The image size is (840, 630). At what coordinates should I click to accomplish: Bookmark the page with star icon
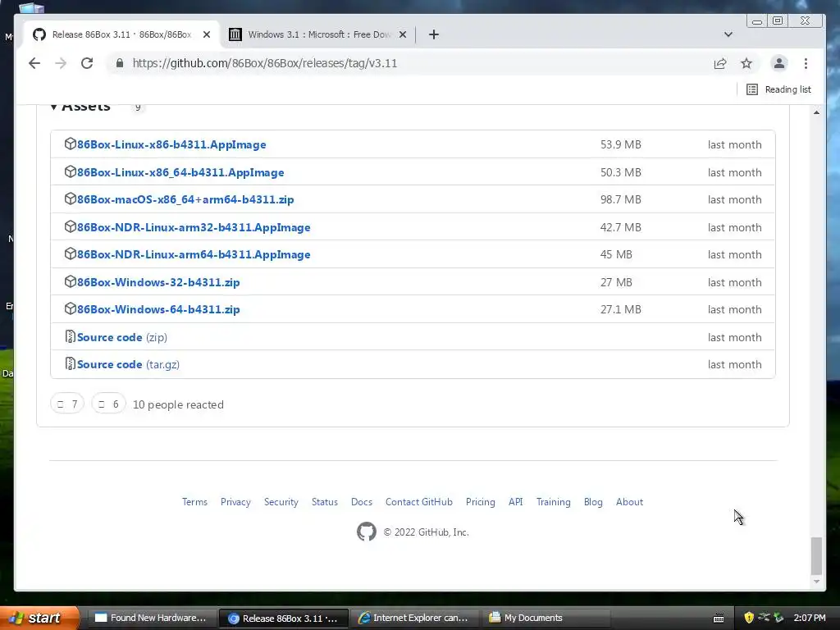click(746, 63)
